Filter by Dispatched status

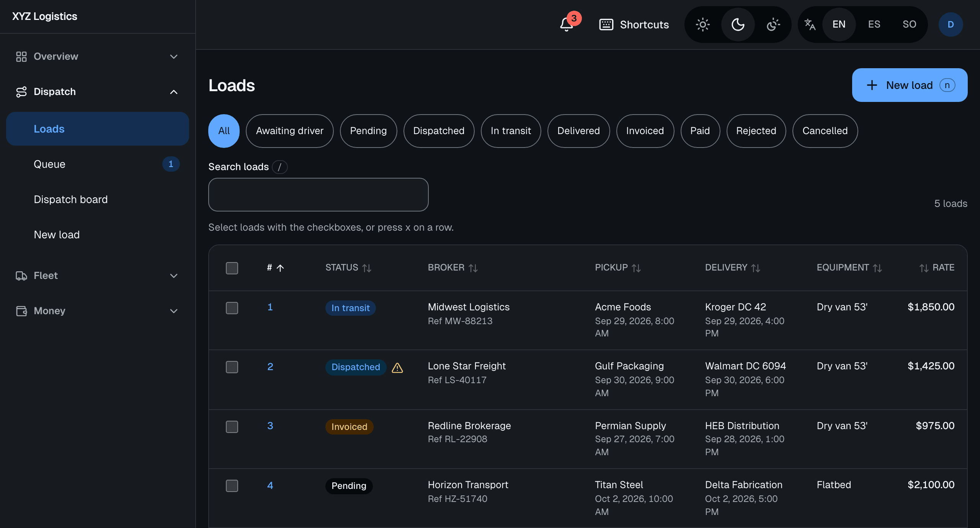pyautogui.click(x=439, y=131)
